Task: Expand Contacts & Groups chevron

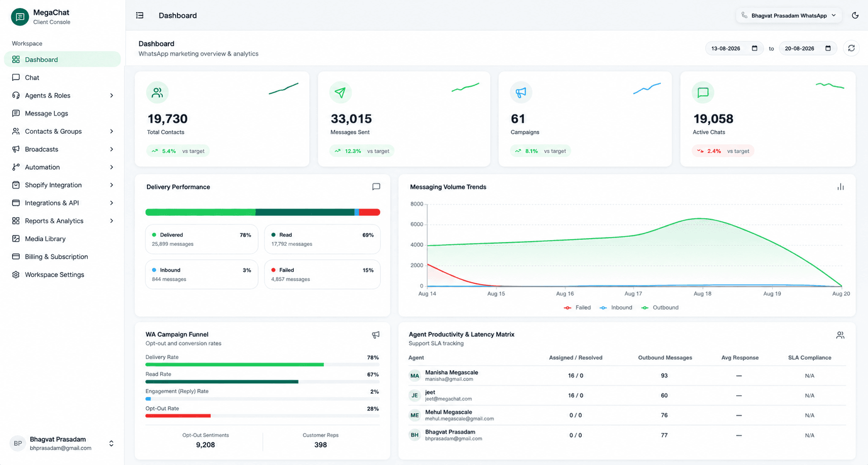Action: point(111,131)
